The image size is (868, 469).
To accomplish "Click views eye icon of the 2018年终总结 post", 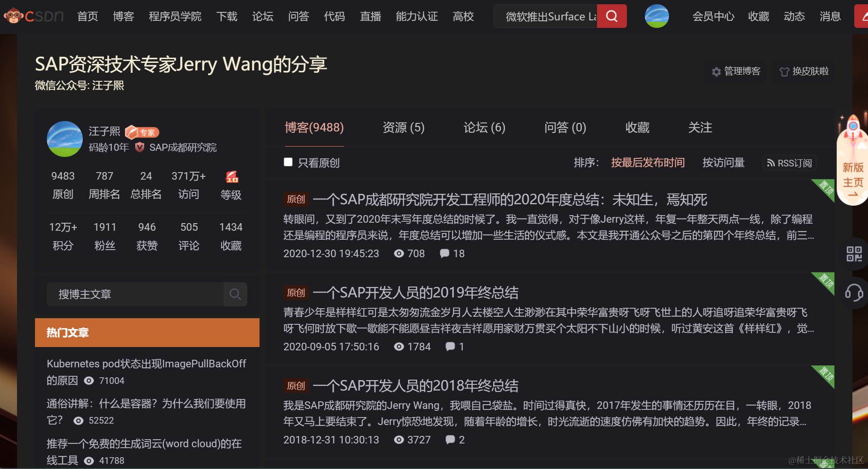I will [x=399, y=440].
